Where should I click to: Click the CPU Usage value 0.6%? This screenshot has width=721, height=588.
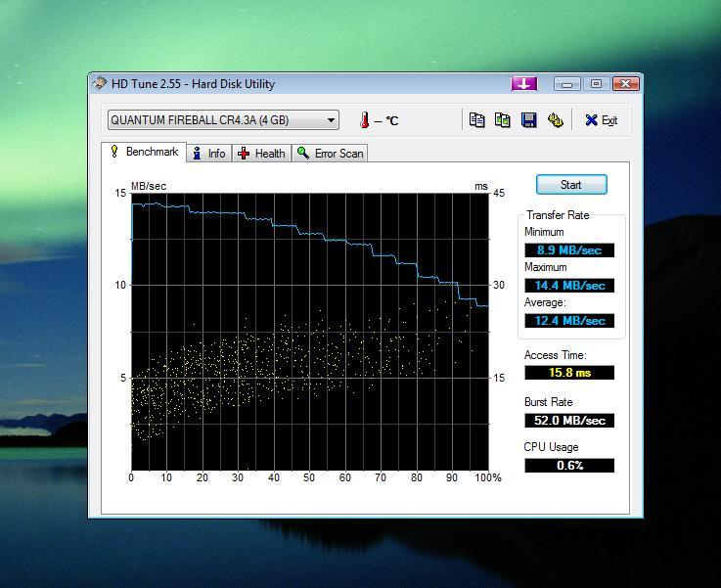pyautogui.click(x=569, y=466)
